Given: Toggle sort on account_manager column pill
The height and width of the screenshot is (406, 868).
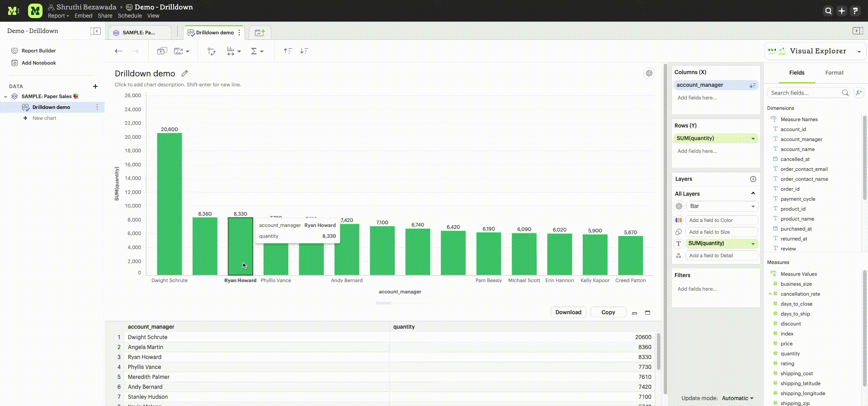Looking at the screenshot, I should (752, 85).
